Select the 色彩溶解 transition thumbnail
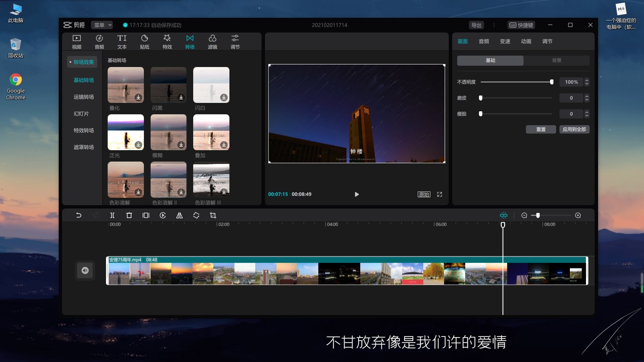 coord(126,179)
